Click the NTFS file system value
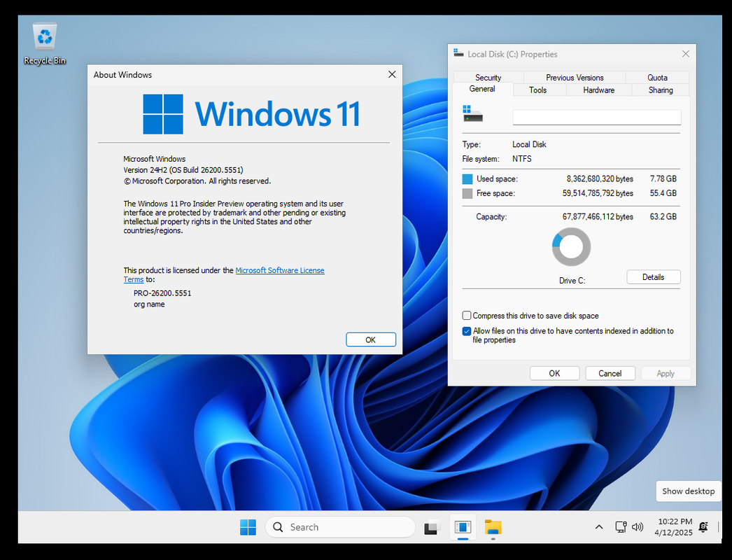This screenshot has height=560, width=732. click(x=522, y=159)
